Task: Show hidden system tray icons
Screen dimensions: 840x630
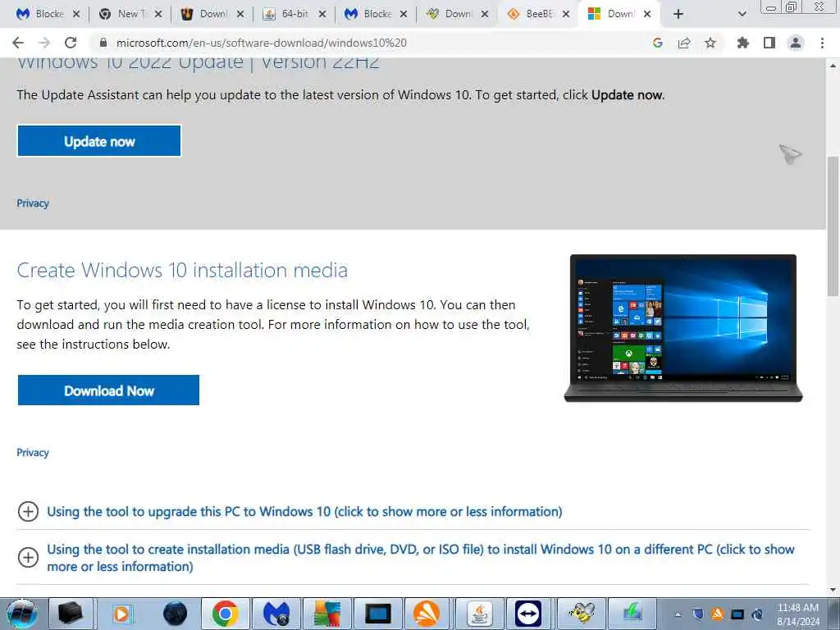Action: click(x=678, y=614)
